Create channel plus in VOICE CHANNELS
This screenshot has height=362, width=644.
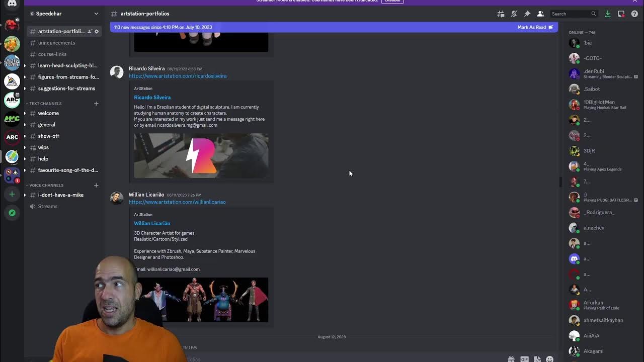(96, 186)
